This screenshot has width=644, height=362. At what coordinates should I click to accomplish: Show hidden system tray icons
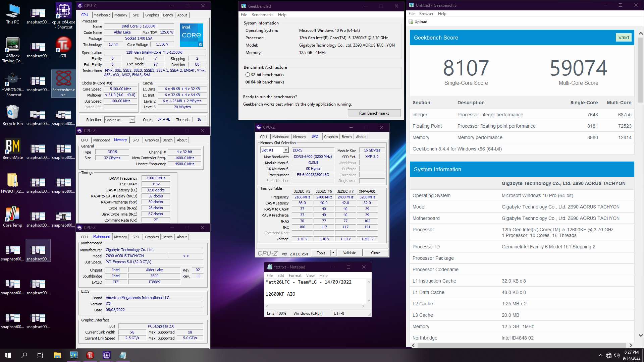pos(600,355)
